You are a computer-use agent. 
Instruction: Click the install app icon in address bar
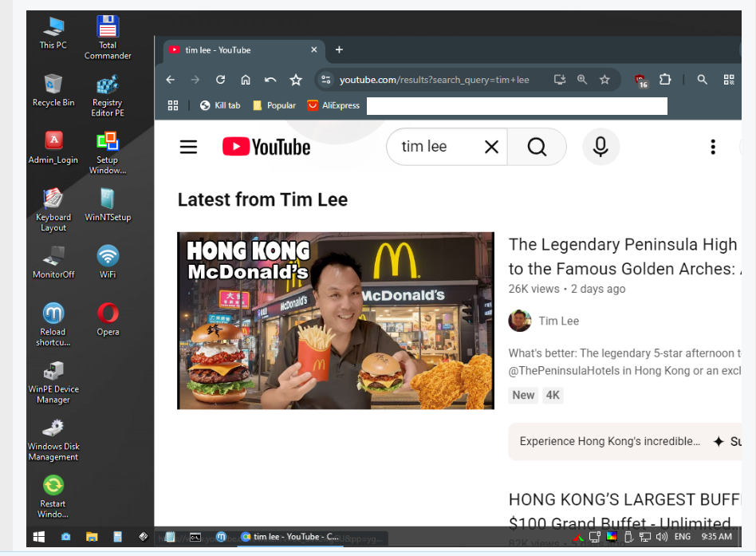[x=559, y=80]
